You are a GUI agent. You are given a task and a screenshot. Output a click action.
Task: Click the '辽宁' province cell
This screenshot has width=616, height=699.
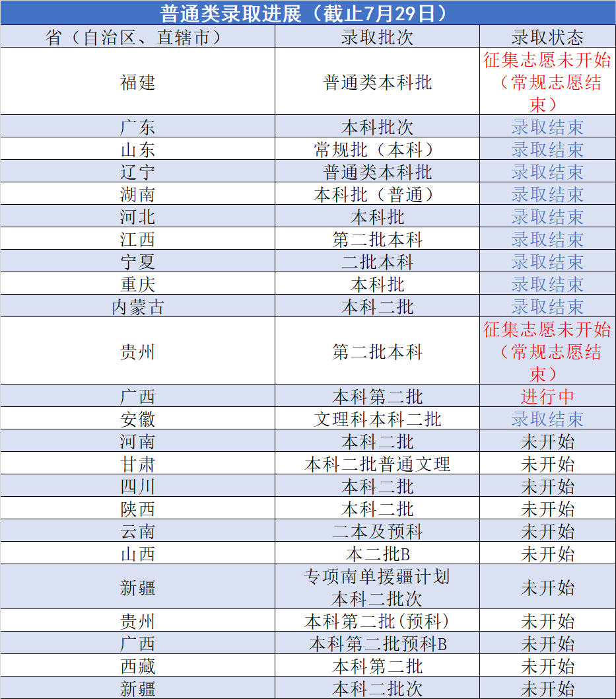(x=137, y=172)
